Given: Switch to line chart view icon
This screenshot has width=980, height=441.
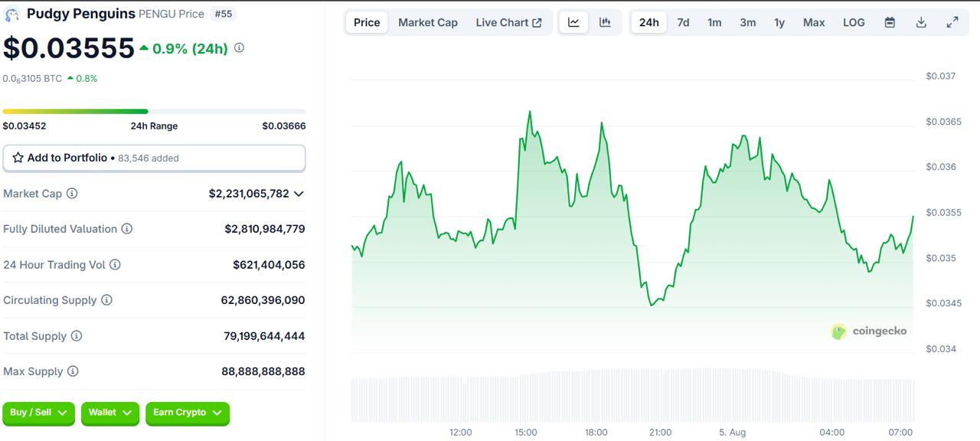Looking at the screenshot, I should coord(573,22).
